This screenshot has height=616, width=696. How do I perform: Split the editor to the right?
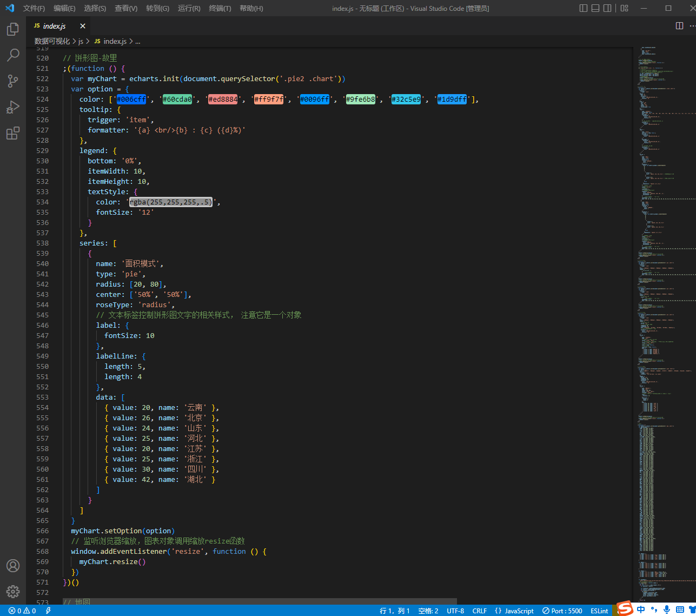[x=680, y=26]
